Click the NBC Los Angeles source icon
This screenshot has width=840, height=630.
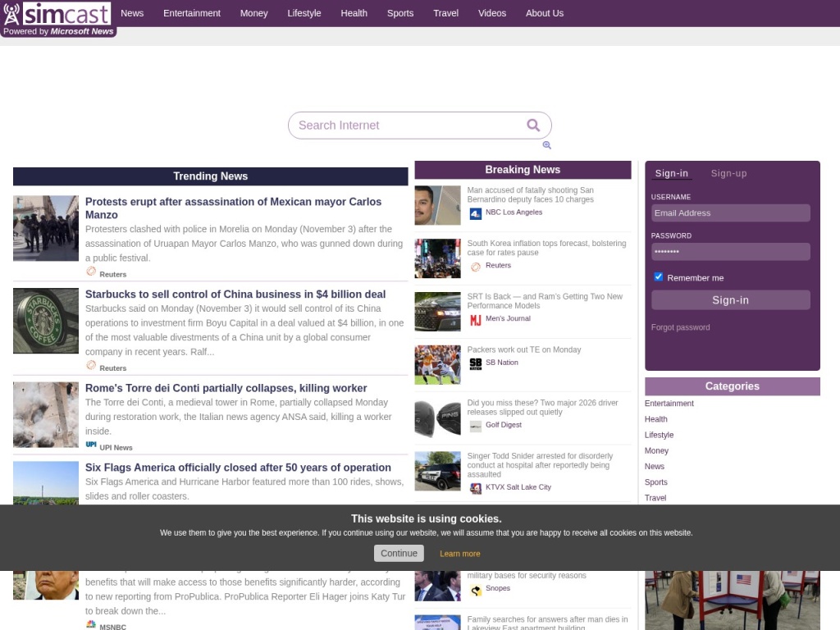point(475,213)
